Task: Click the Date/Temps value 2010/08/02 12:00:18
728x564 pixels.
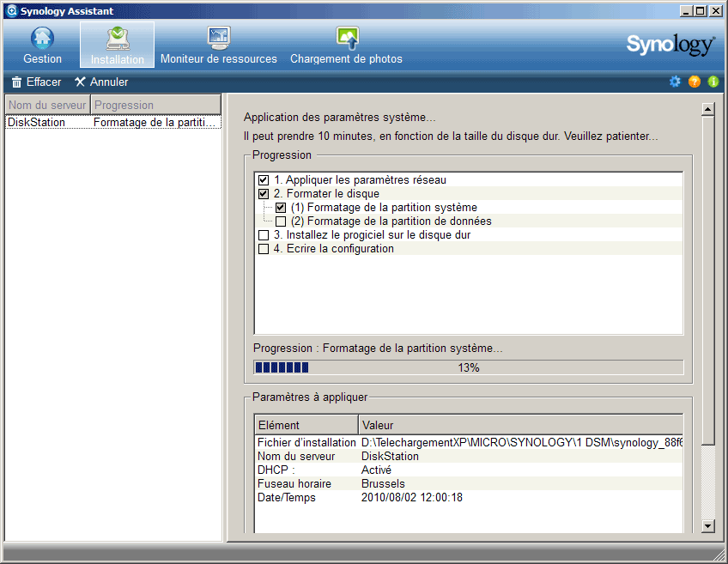Action: pyautogui.click(x=412, y=498)
